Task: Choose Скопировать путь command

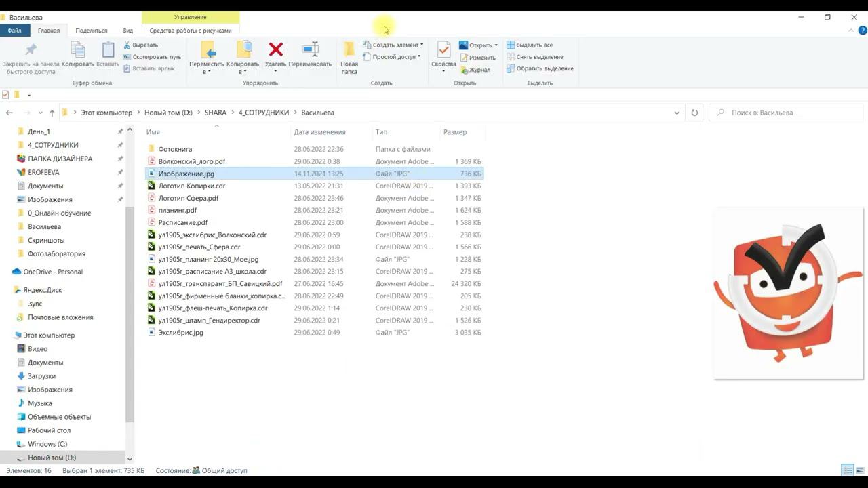Action: tap(152, 57)
